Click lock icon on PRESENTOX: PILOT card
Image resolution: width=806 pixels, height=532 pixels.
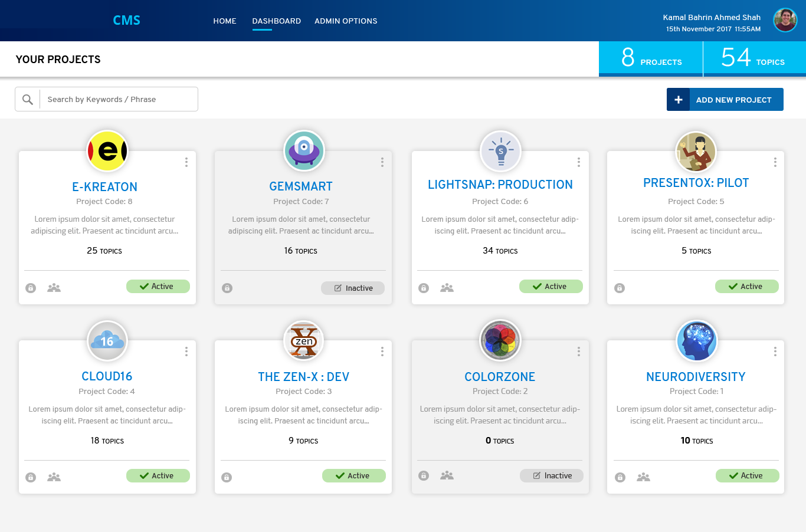pos(620,288)
